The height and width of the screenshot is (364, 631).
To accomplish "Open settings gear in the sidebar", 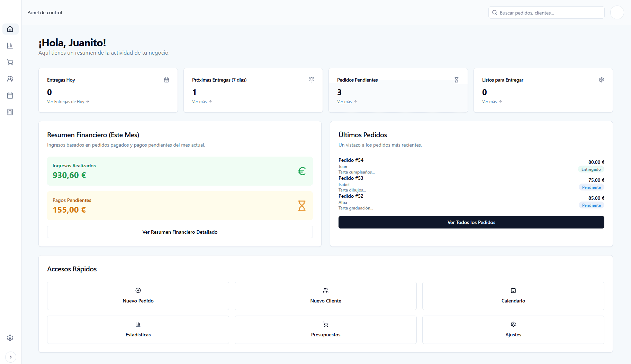I will pyautogui.click(x=10, y=338).
